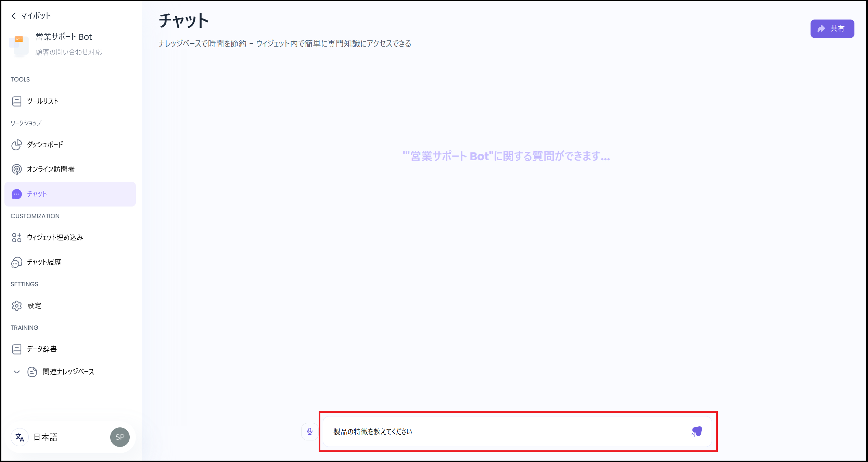Click the オンライン訪問者 radar icon
The height and width of the screenshot is (462, 868).
(16, 170)
